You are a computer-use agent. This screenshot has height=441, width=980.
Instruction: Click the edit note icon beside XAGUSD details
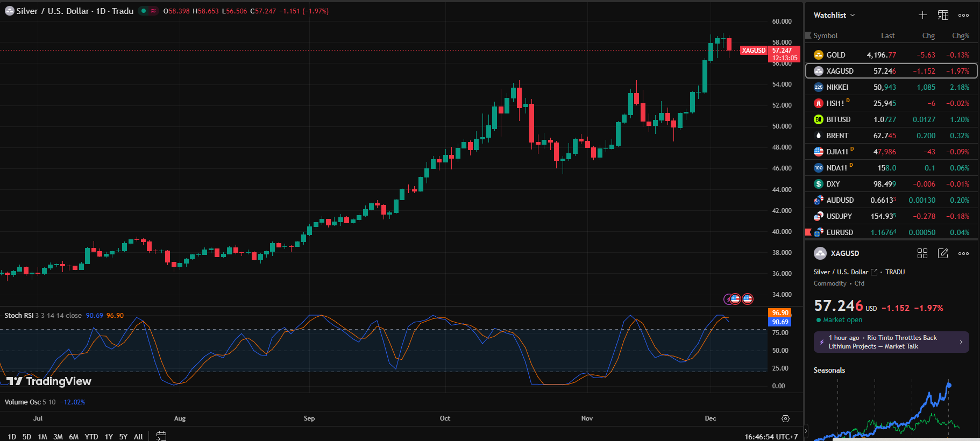click(x=943, y=253)
